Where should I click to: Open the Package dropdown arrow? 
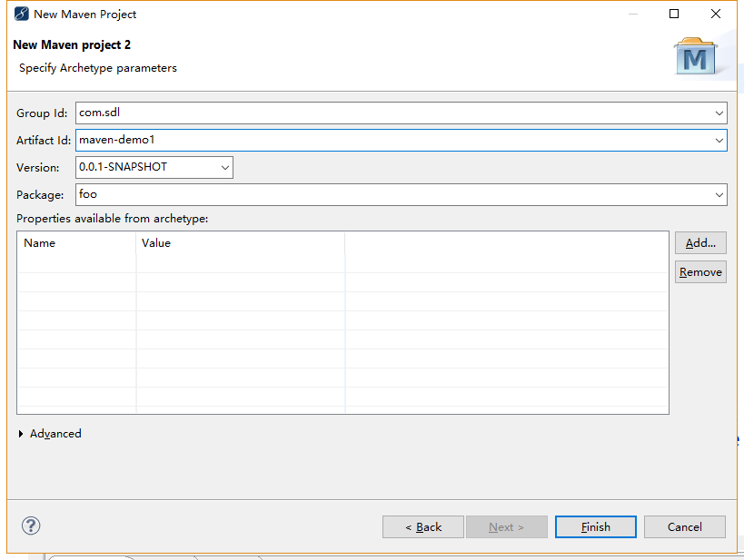coord(719,194)
